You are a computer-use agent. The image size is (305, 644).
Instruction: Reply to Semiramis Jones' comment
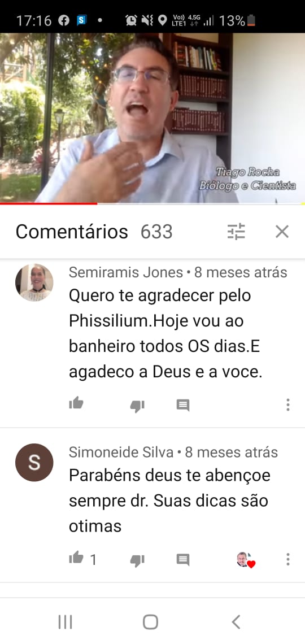[182, 406]
